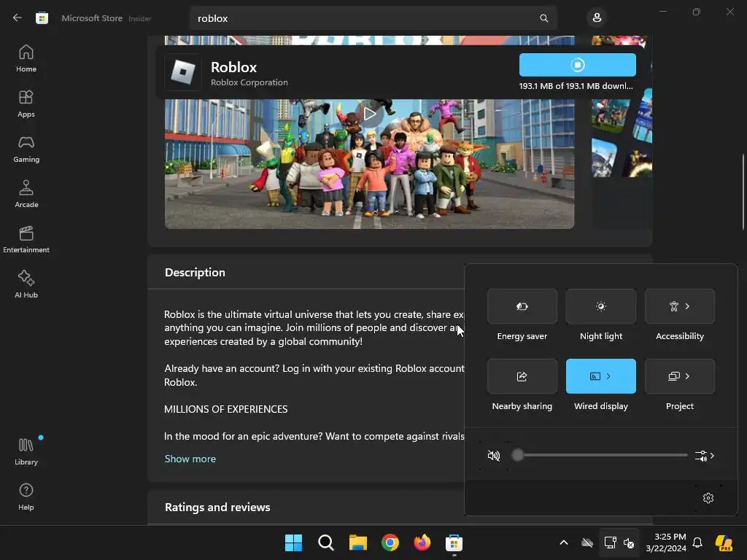This screenshot has width=747, height=560.
Task: Open clock showing 3:25 PM
Action: 666,542
